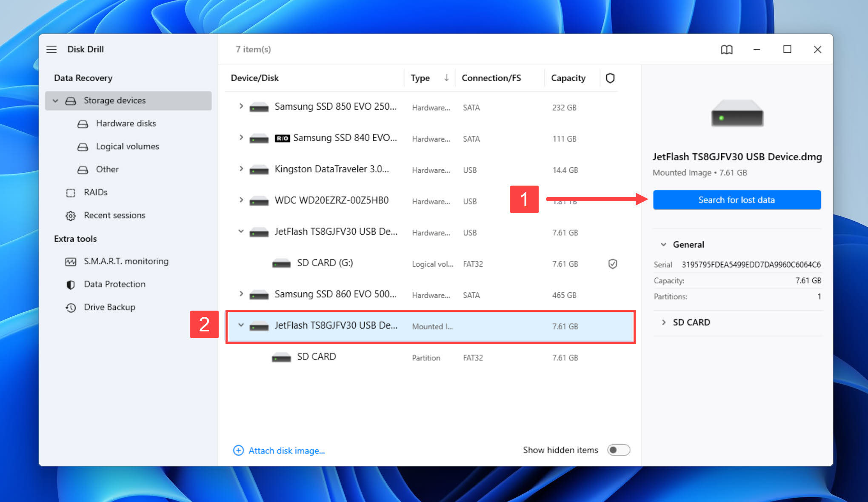
Task: Click the protection shield on SD CARD (G:) row
Action: pyautogui.click(x=612, y=264)
